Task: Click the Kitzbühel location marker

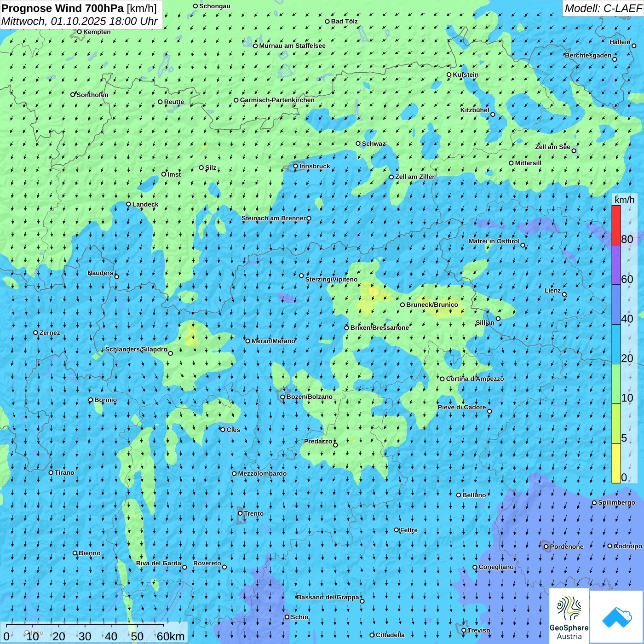Action: (493, 115)
